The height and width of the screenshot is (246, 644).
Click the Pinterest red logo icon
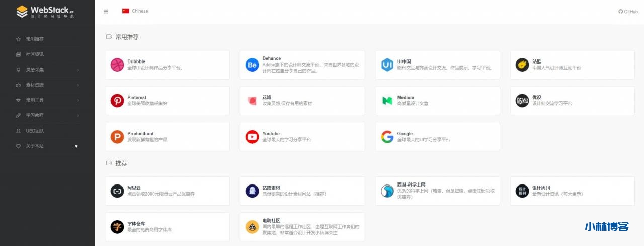tap(117, 101)
